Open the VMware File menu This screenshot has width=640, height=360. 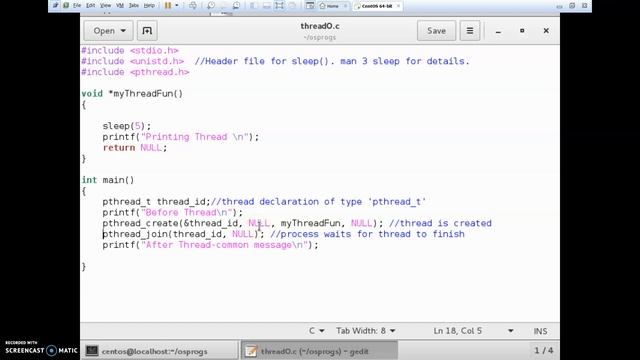click(77, 5)
